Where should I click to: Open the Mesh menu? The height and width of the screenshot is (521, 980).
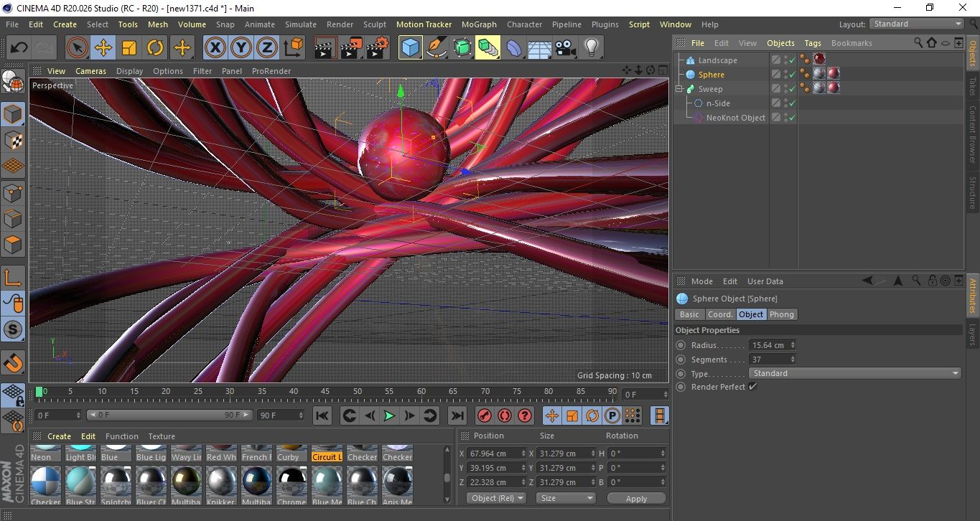click(x=158, y=24)
